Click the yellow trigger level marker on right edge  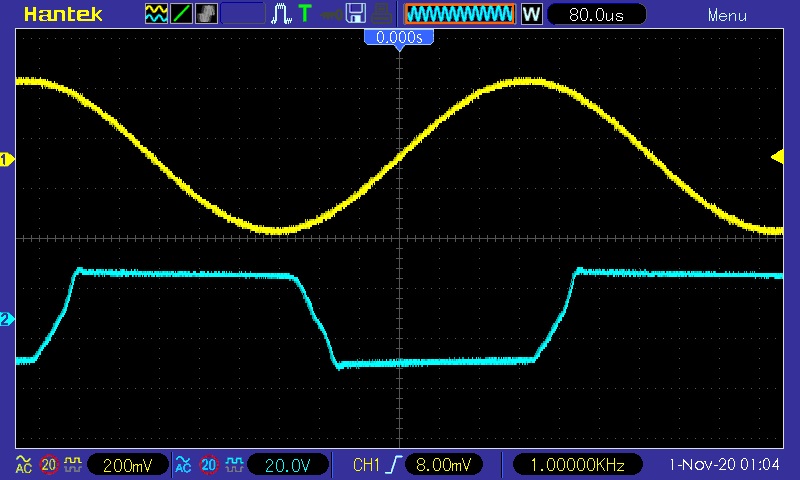pyautogui.click(x=776, y=156)
